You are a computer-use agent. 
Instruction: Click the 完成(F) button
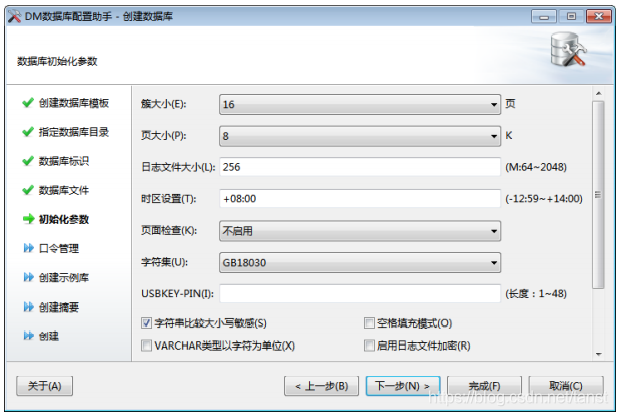[x=484, y=386]
